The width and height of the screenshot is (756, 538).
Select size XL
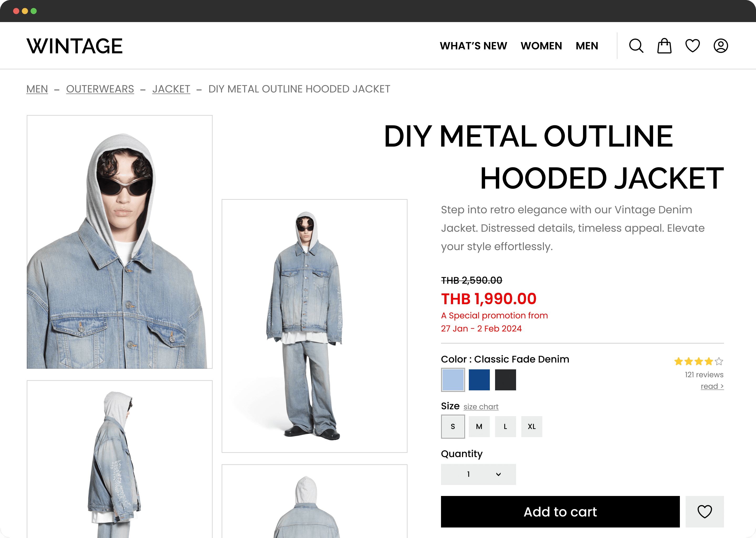(532, 426)
